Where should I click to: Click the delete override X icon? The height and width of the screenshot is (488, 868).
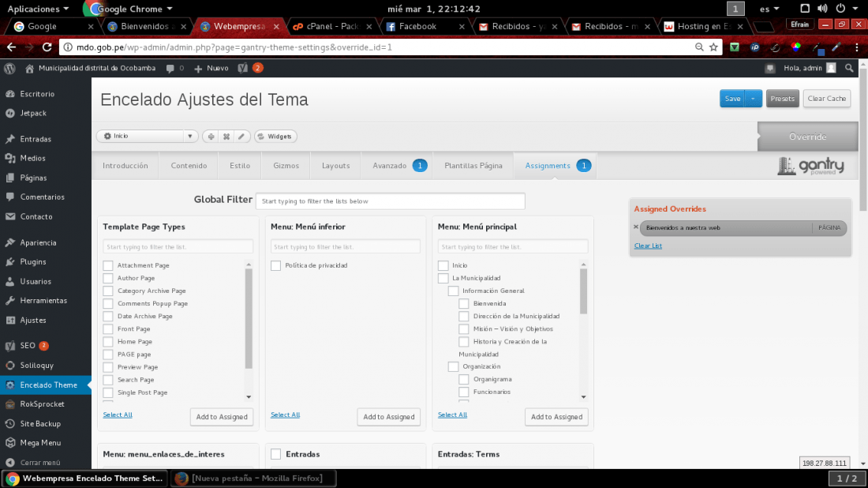pos(226,137)
